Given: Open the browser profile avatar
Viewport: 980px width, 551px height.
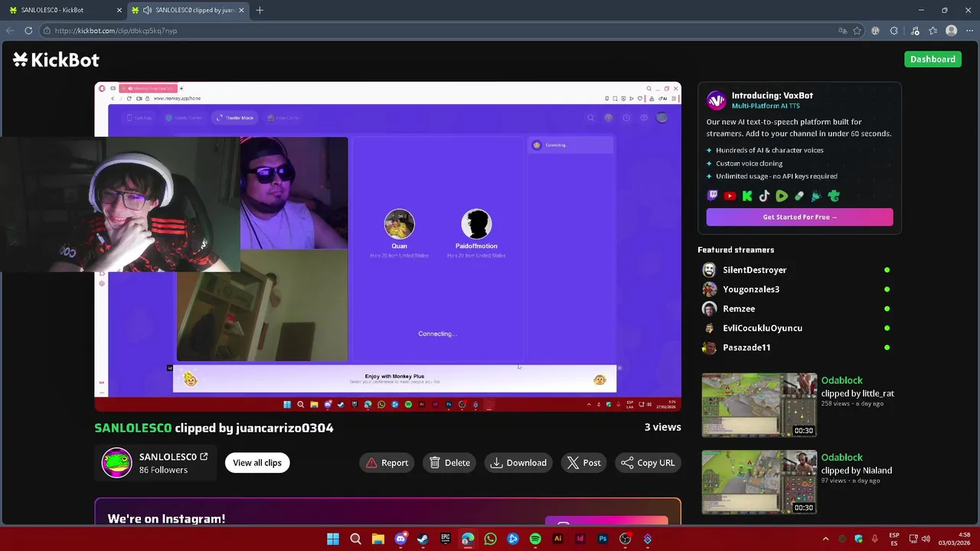Looking at the screenshot, I should (951, 31).
